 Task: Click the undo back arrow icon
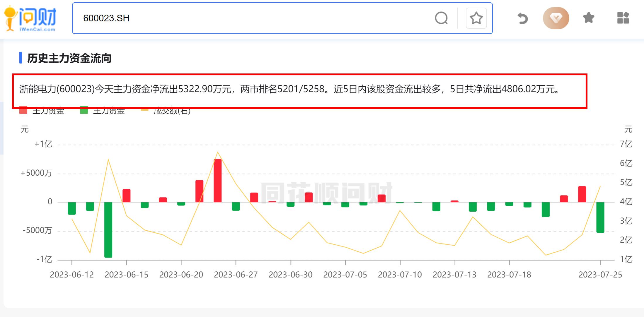point(522,18)
